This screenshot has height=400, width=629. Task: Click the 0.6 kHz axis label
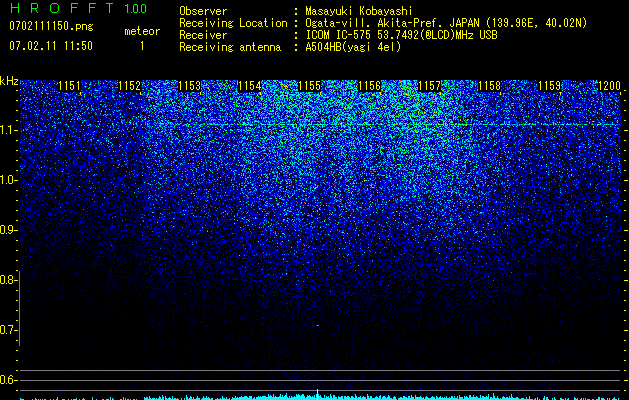coord(7,380)
